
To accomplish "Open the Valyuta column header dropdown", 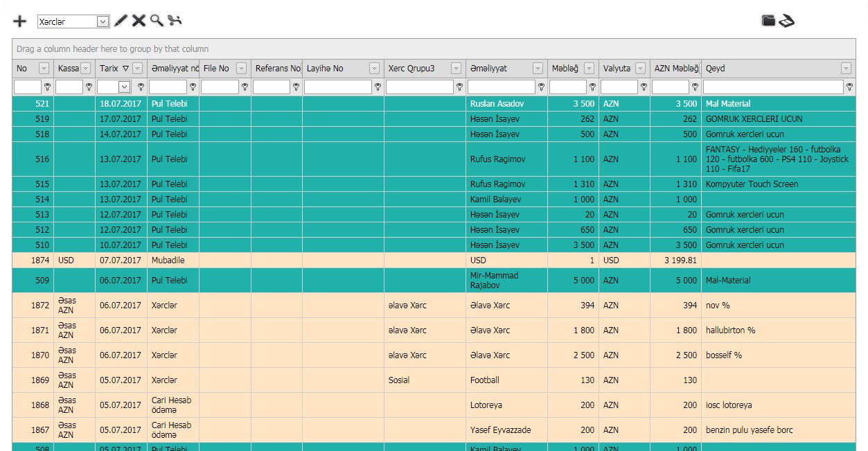I will (x=640, y=69).
